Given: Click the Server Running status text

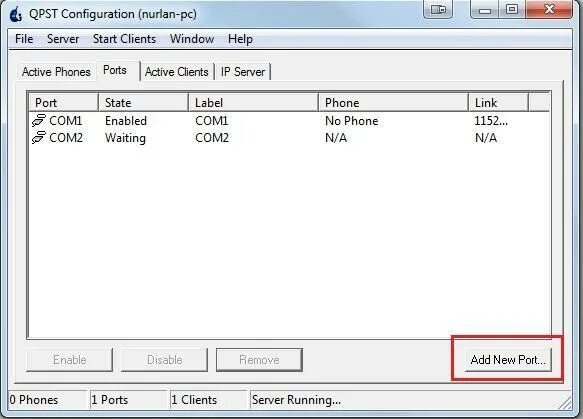Looking at the screenshot, I should 296,400.
